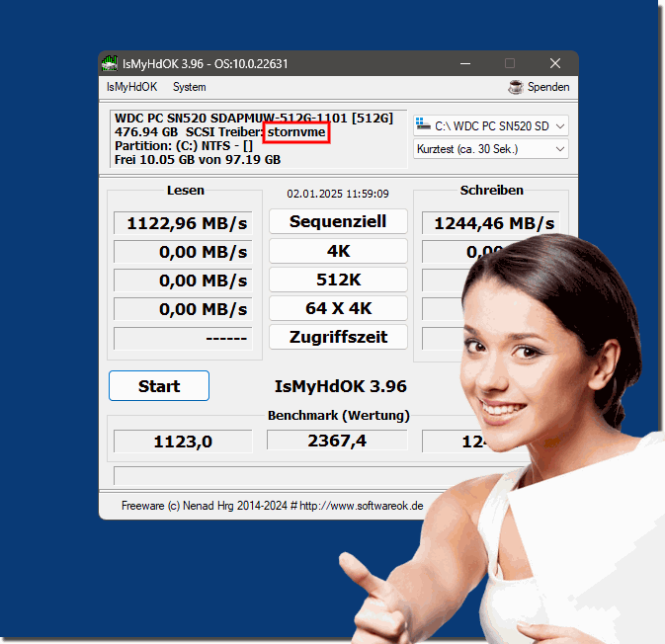Click the 4K test button
Screen dimensions: 665x644
338,251
